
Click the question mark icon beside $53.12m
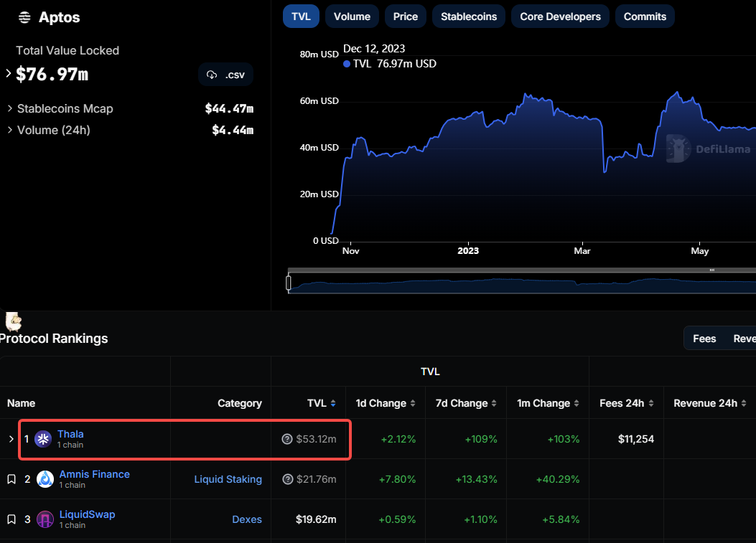[x=287, y=439]
